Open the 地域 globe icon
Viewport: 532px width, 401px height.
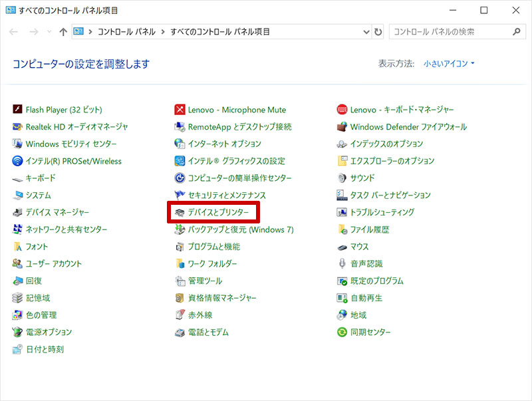point(342,315)
